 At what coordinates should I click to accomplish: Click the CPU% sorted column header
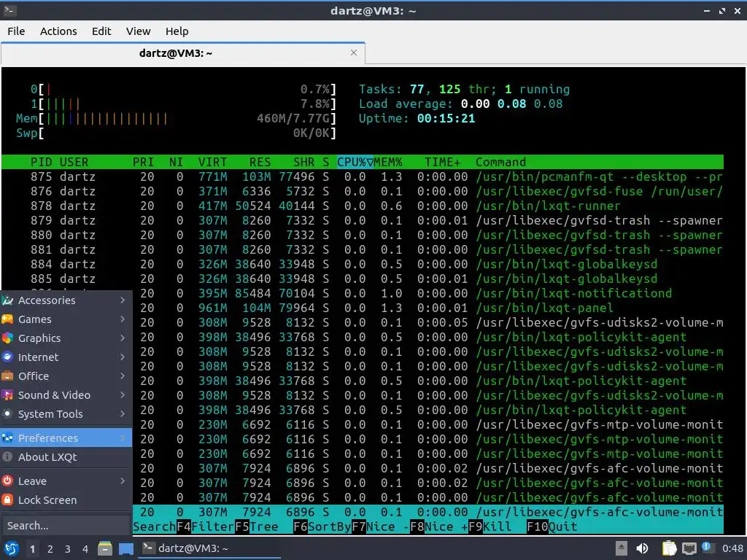coord(355,163)
